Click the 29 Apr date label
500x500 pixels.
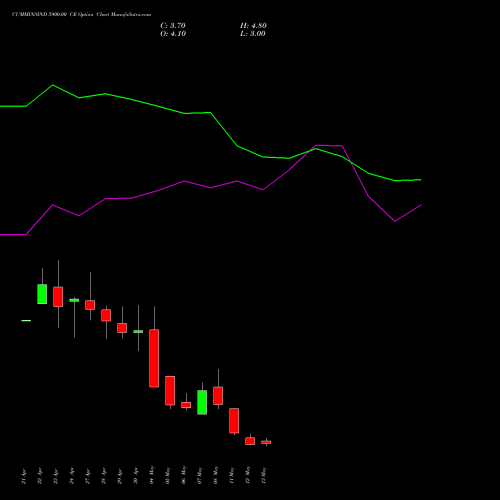coord(120,476)
